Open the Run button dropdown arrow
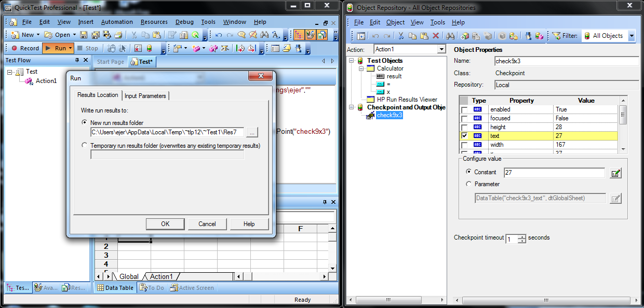This screenshot has width=644, height=308. click(71, 48)
